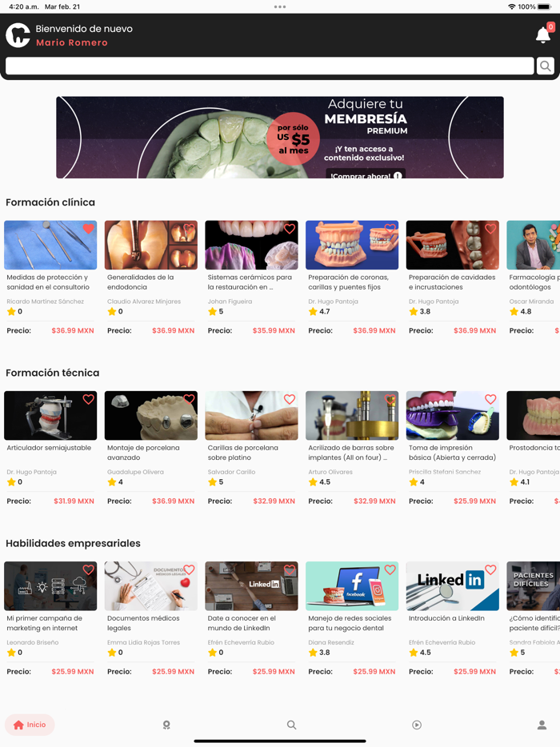The width and height of the screenshot is (560, 747).
Task: Toggle favorite on Introducción a LinkedIn
Action: pyautogui.click(x=490, y=569)
